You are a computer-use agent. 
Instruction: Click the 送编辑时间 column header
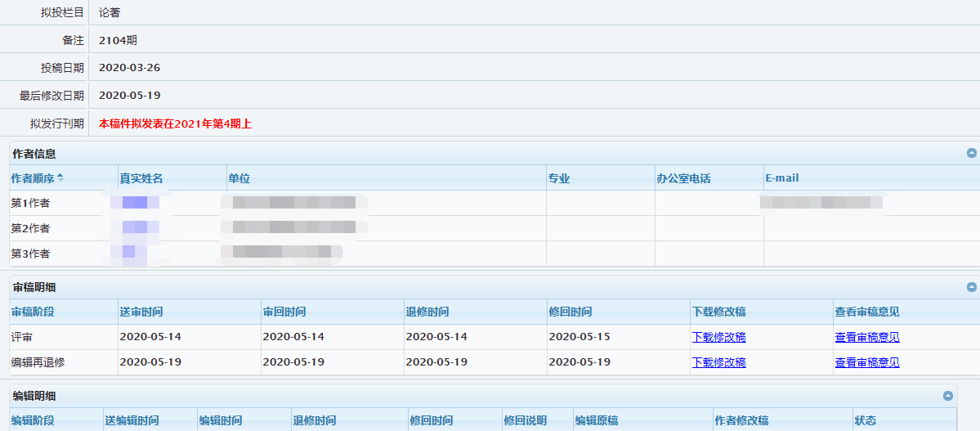point(132,420)
